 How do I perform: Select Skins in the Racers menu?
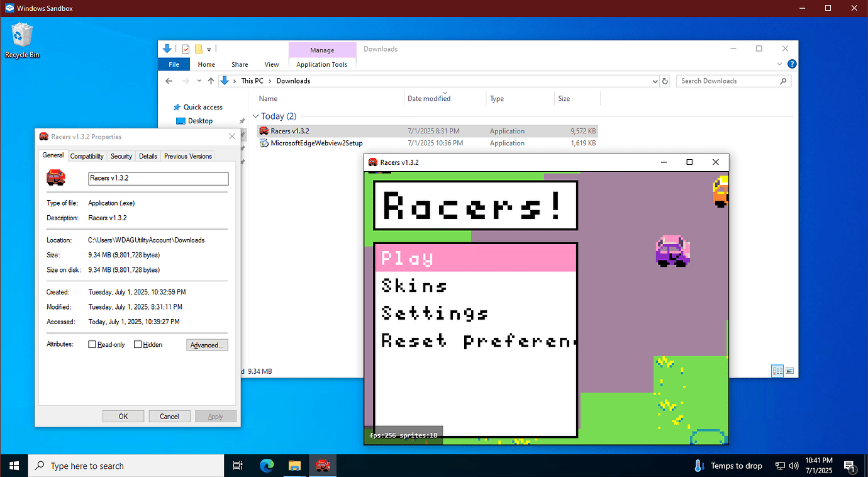tap(413, 285)
